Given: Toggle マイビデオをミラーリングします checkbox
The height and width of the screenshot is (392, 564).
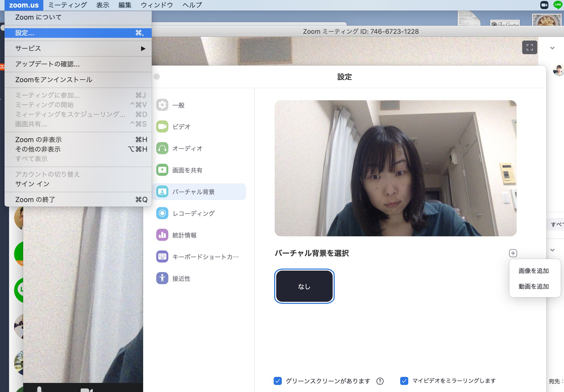Looking at the screenshot, I should coord(404,381).
